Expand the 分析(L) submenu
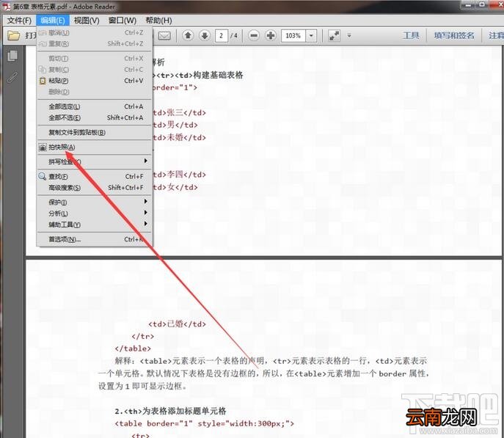This screenshot has width=504, height=438. 94,213
